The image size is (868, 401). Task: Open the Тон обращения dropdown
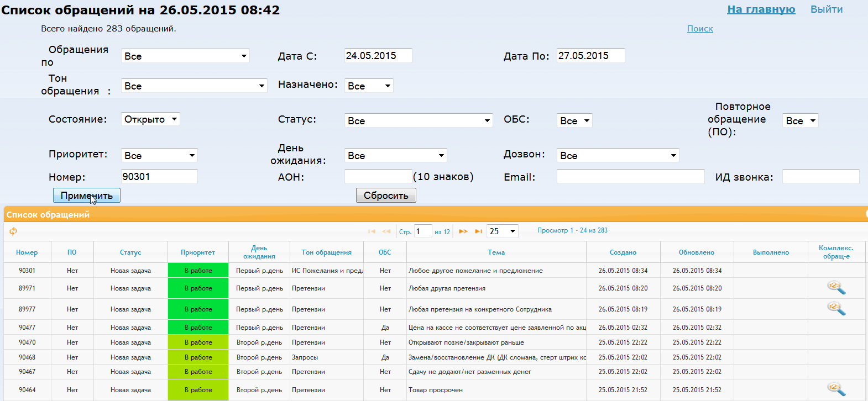[194, 86]
